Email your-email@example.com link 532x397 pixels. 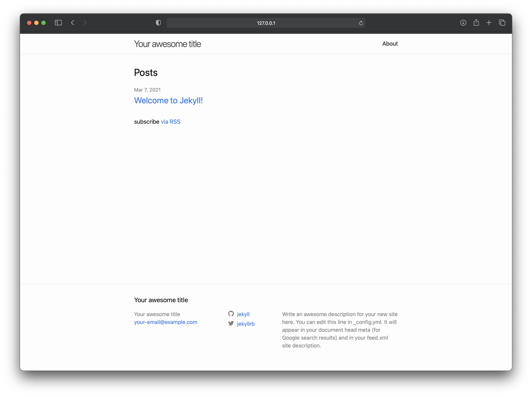click(165, 322)
